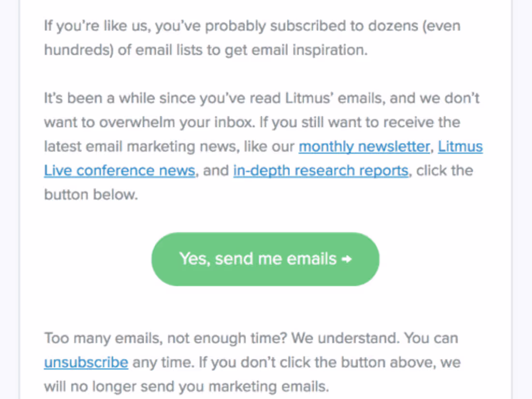Open the "monthly newsletter" link
The image size is (532, 399).
tap(364, 146)
